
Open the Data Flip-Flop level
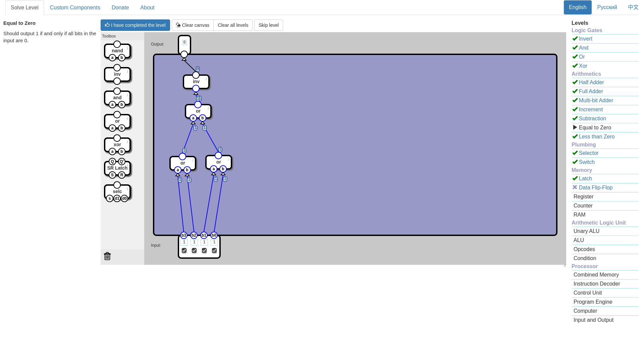(595, 188)
